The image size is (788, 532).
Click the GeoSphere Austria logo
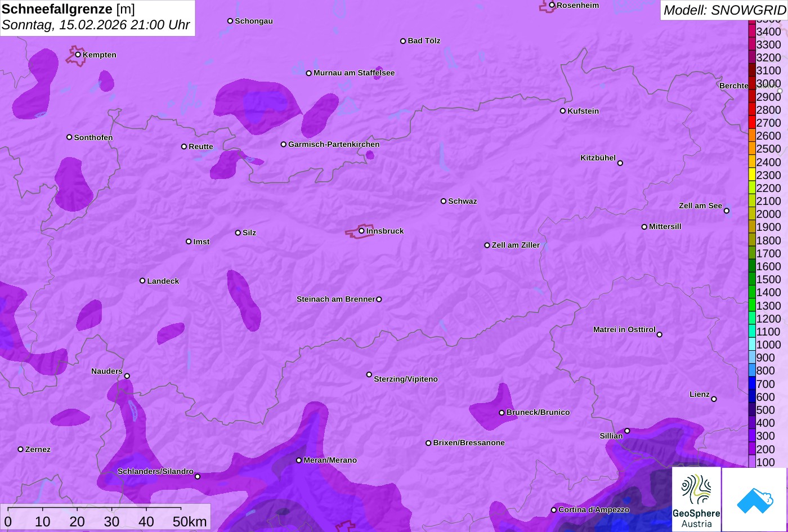(x=696, y=499)
